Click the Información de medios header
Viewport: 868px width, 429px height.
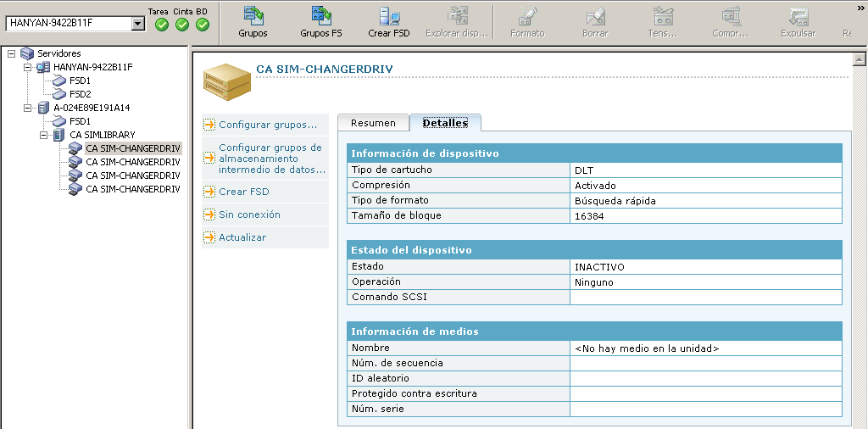(x=594, y=331)
